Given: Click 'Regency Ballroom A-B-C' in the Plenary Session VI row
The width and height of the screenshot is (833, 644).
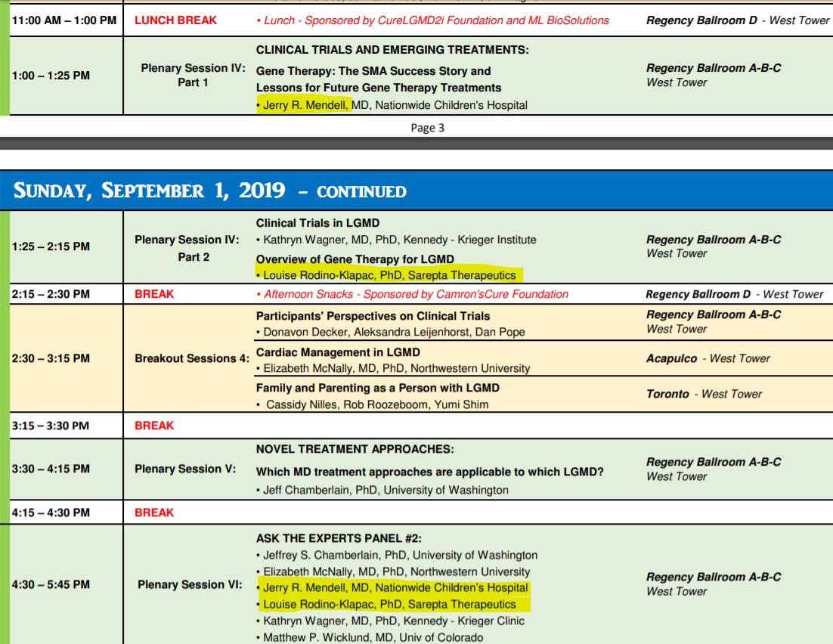Looking at the screenshot, I should point(714,577).
